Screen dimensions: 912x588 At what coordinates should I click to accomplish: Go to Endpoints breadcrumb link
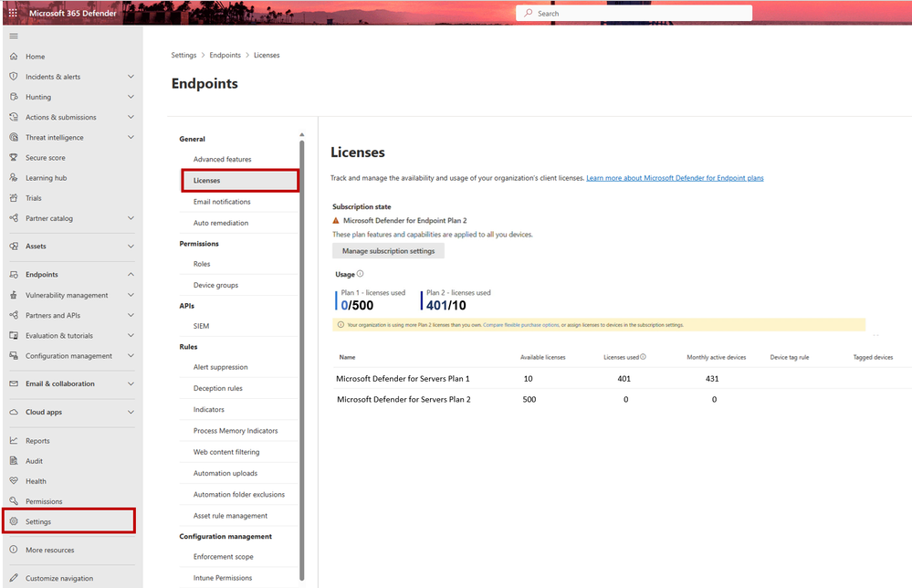coord(225,56)
